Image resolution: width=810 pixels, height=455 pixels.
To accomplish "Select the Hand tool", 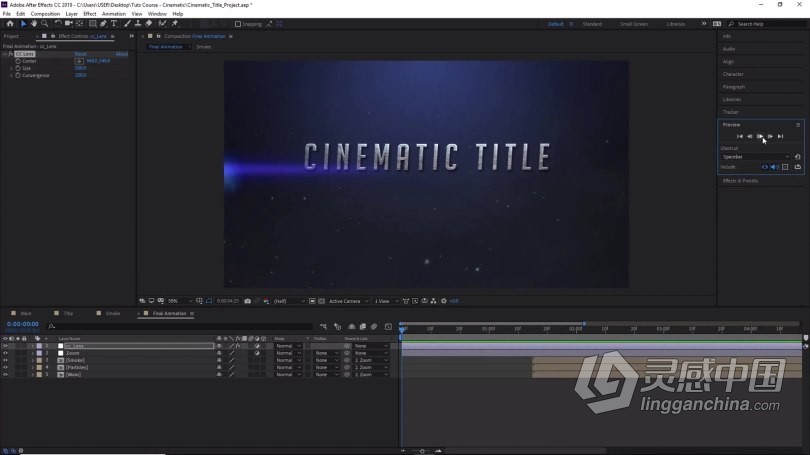I will click(x=34, y=24).
